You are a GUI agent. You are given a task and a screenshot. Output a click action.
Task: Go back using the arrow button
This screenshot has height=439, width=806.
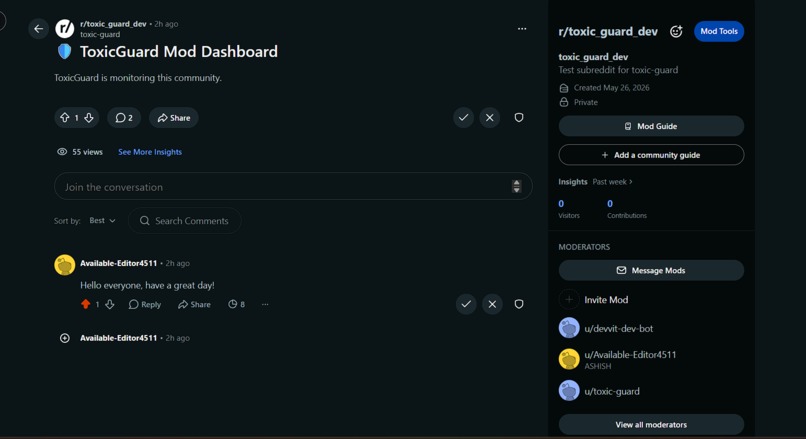(39, 29)
